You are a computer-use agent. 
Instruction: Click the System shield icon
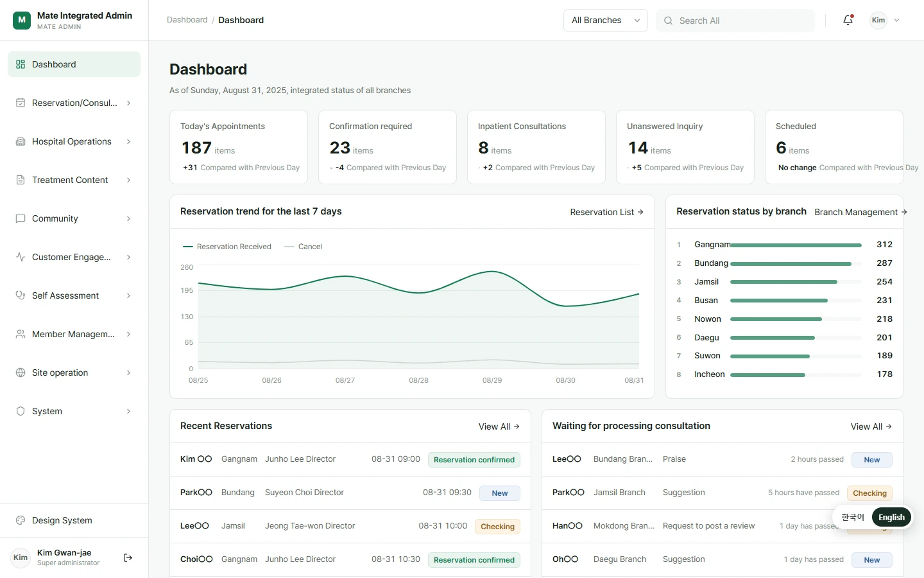[x=21, y=411]
